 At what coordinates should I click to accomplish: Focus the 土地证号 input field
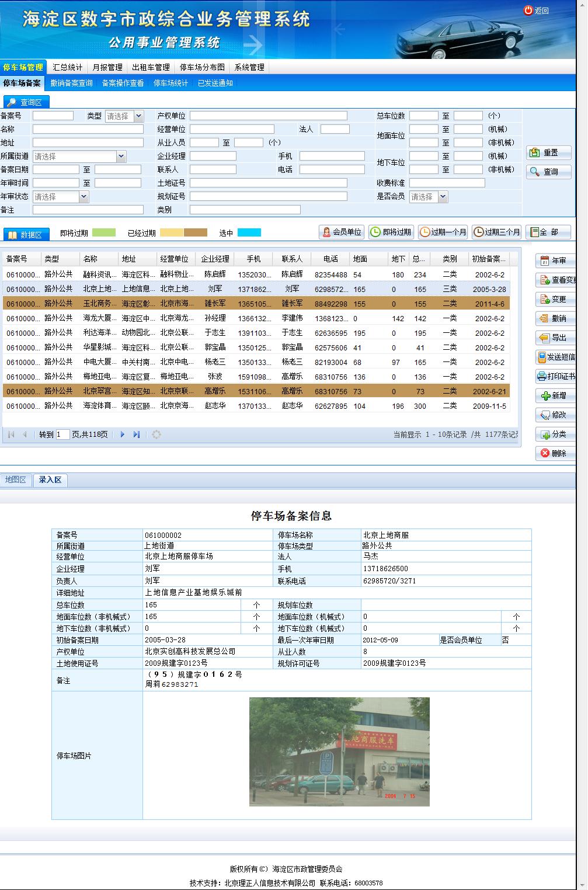(269, 183)
